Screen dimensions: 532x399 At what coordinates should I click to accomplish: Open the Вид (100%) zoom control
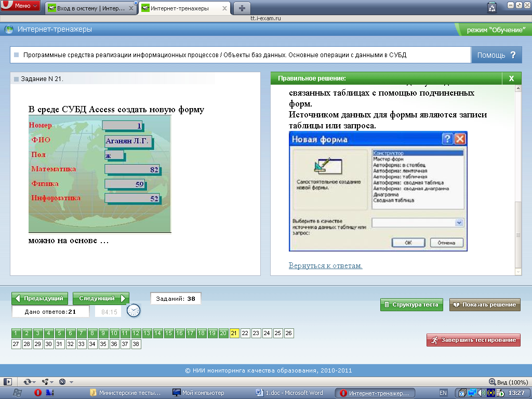tap(508, 382)
